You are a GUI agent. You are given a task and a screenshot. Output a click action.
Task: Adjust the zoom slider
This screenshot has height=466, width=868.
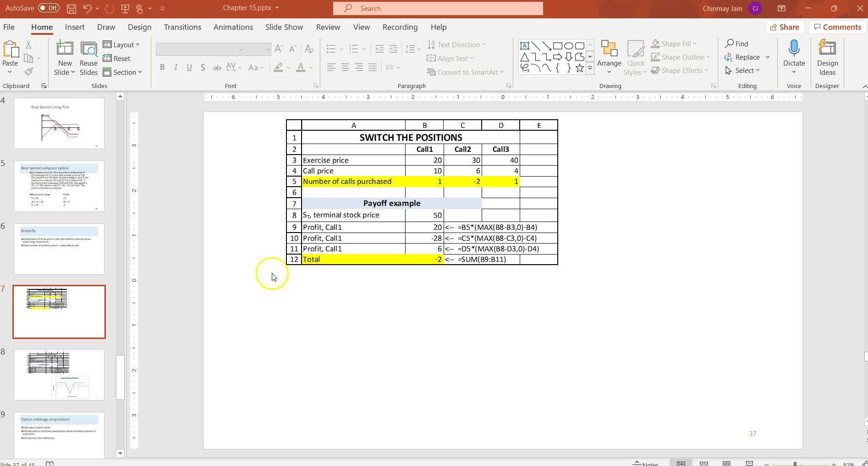[795, 463]
